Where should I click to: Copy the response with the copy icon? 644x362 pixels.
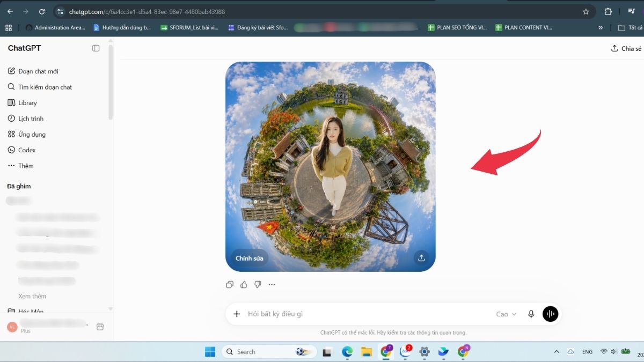click(x=230, y=285)
